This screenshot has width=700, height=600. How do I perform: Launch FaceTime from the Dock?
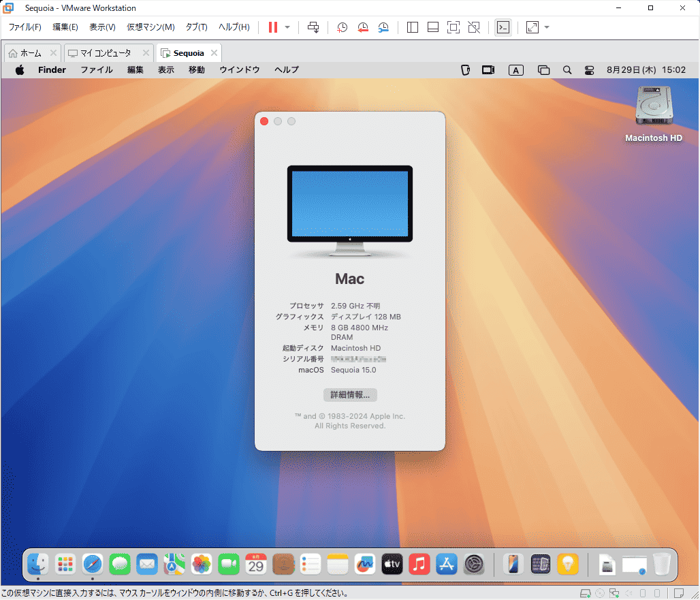(229, 565)
